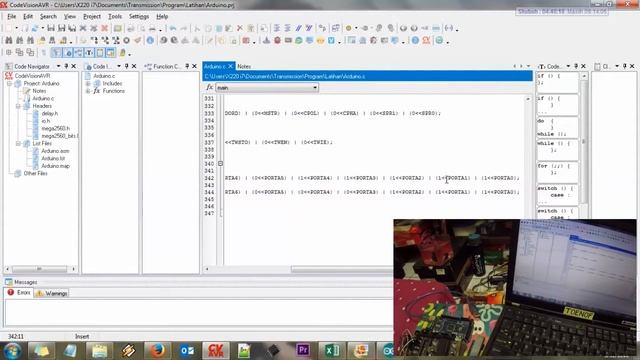Click the red CV icon in toolbar

427,40
